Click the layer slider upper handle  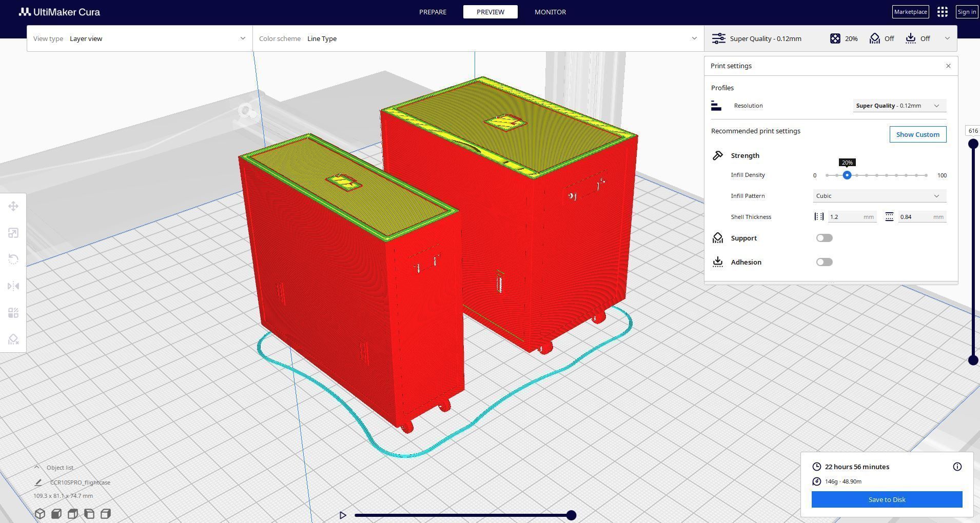(973, 144)
